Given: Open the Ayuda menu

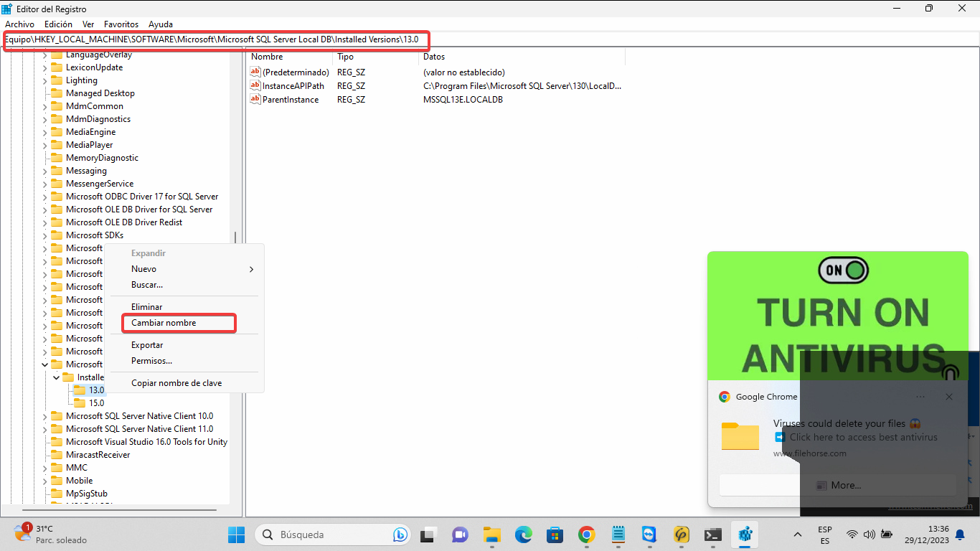Looking at the screenshot, I should tap(160, 24).
